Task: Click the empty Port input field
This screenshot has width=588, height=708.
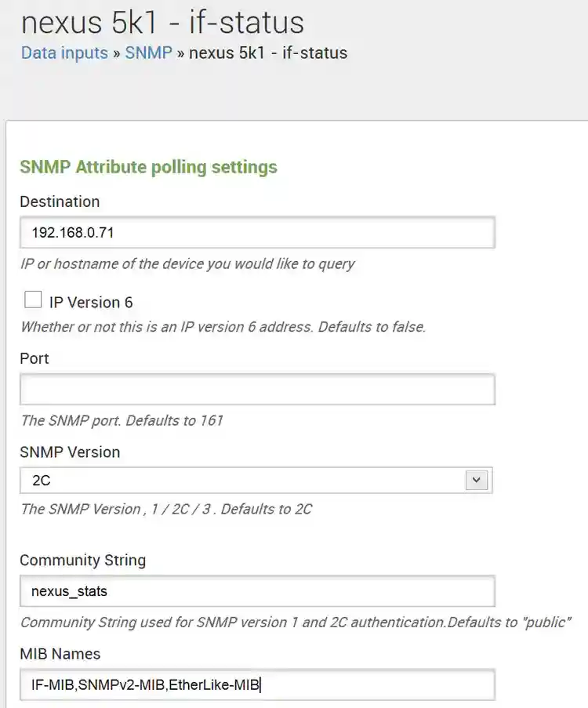Action: (x=257, y=389)
